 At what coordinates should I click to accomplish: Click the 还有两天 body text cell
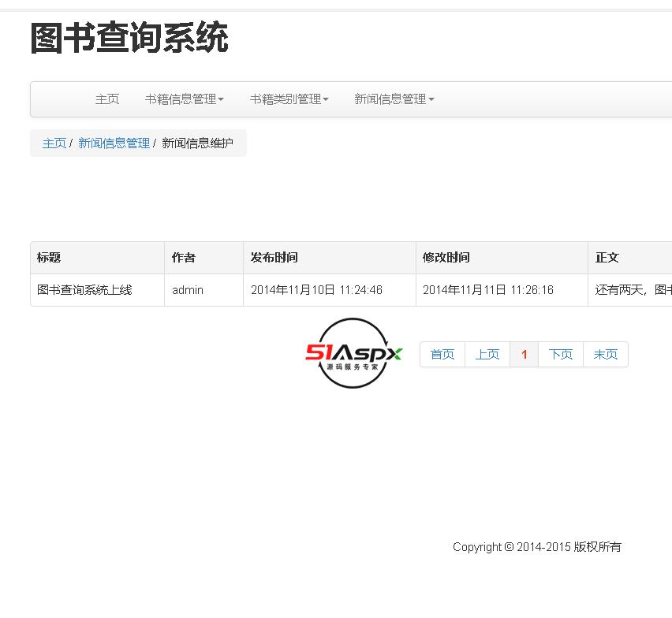coord(630,290)
